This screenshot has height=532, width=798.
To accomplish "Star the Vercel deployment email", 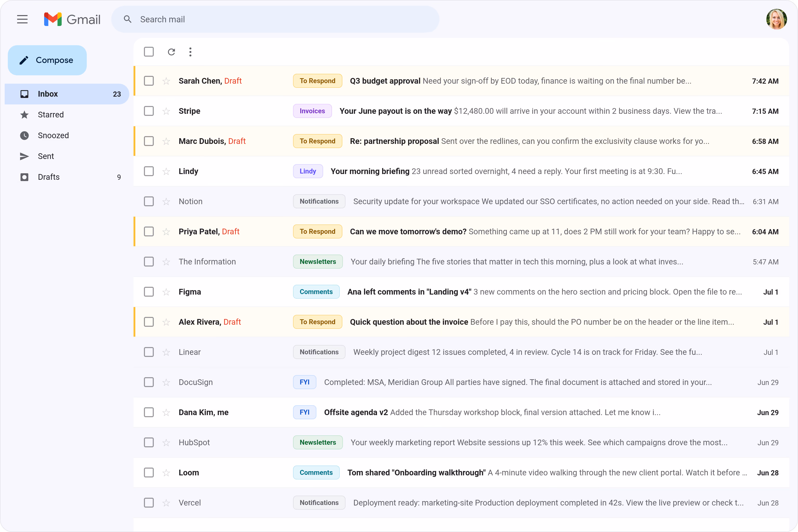I will pyautogui.click(x=166, y=503).
